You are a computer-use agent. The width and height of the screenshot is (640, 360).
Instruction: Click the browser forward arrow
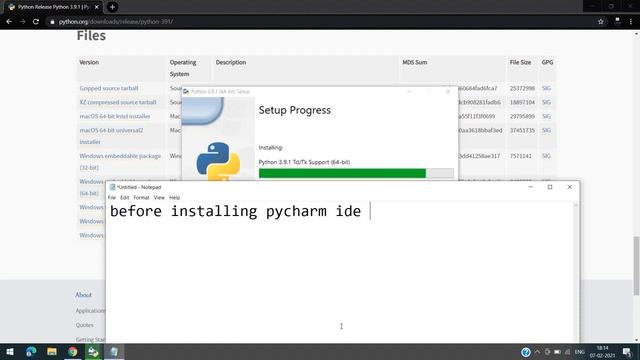click(22, 22)
